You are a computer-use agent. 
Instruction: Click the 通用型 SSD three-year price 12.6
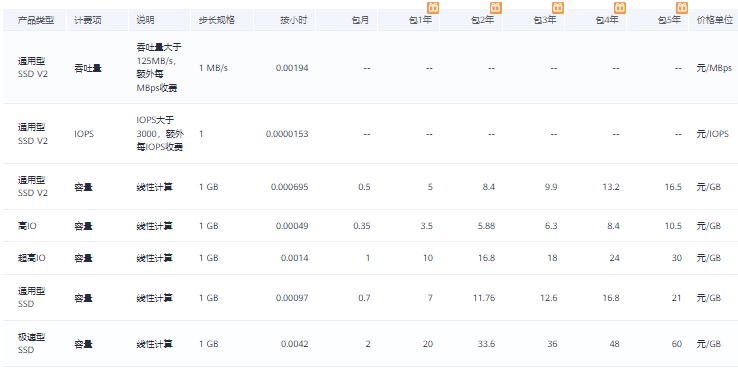click(x=549, y=298)
